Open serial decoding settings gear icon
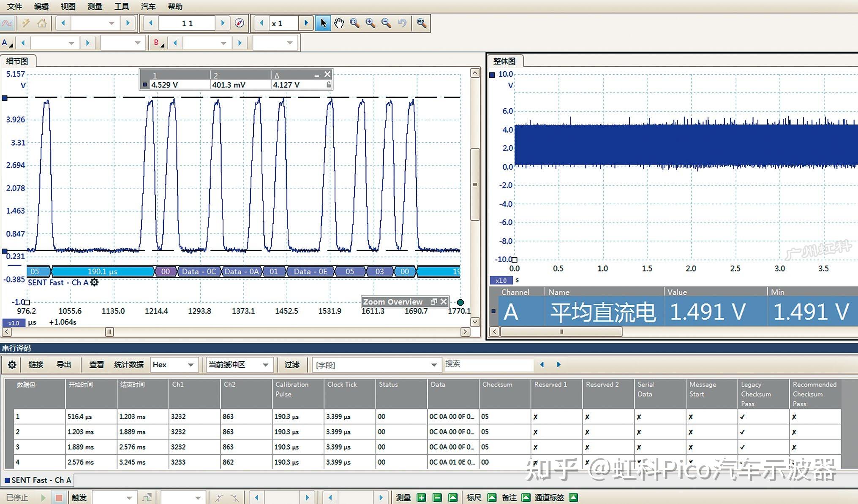 (x=12, y=365)
